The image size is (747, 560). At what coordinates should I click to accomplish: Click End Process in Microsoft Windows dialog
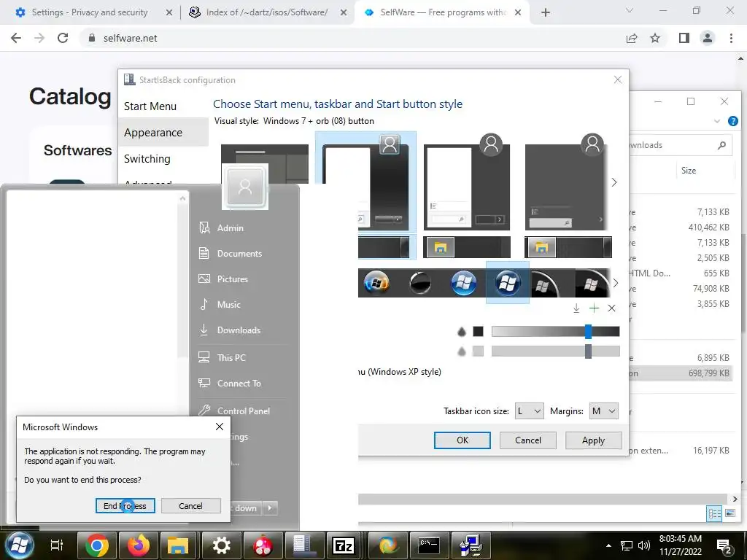click(x=125, y=506)
